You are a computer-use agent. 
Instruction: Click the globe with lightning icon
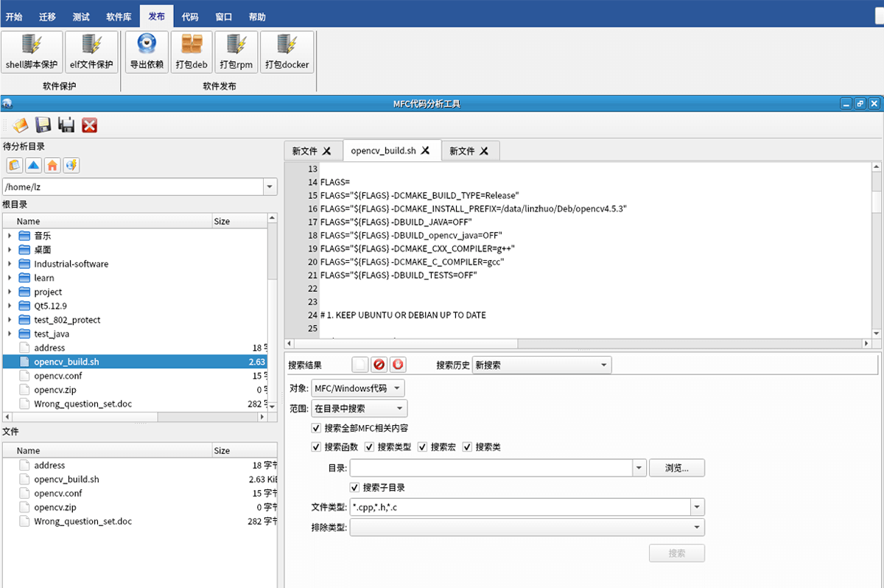(x=71, y=165)
